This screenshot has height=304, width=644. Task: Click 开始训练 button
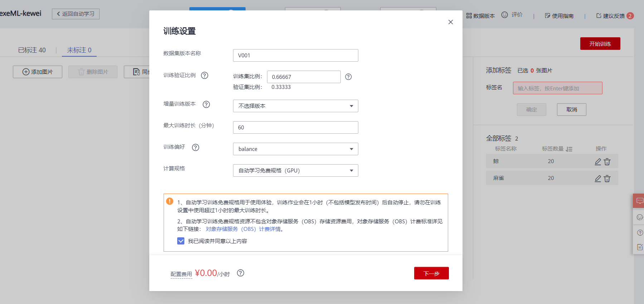pos(600,44)
